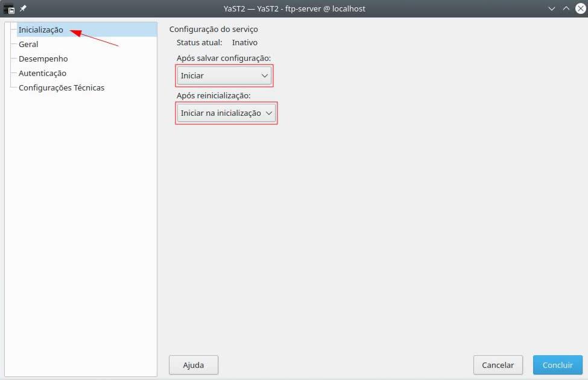Viewport: 588px width, 380px height.
Task: Select Inicialização in the left tree
Action: click(41, 30)
